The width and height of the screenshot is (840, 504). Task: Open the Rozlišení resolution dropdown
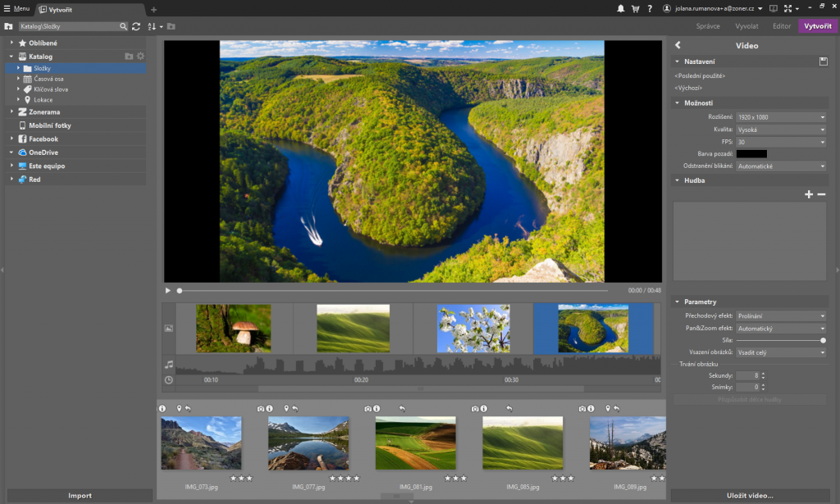point(780,117)
